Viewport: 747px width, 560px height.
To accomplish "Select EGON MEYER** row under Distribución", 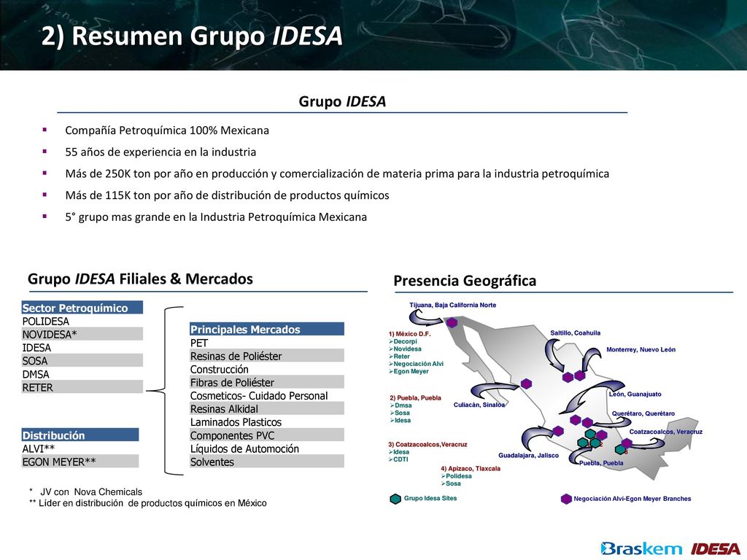I will coord(80,462).
